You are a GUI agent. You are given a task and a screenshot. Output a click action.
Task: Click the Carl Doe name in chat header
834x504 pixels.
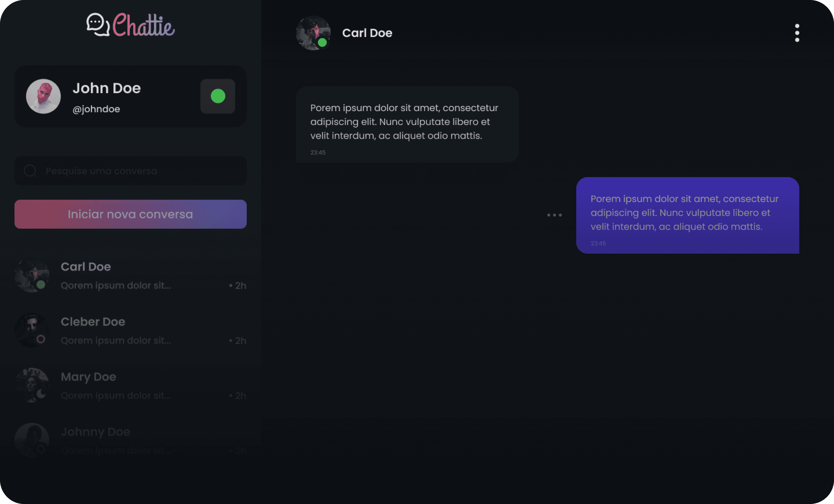(x=367, y=33)
